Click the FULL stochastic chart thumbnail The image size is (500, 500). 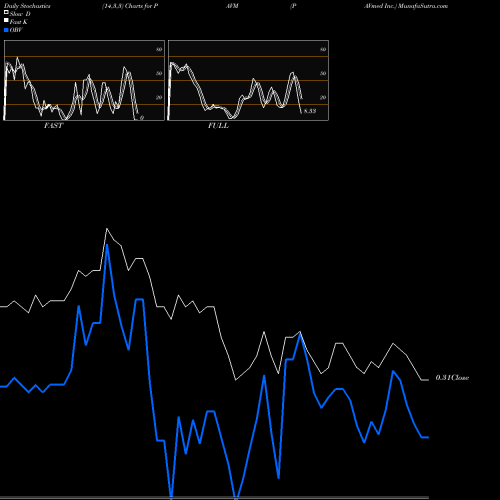point(248,80)
